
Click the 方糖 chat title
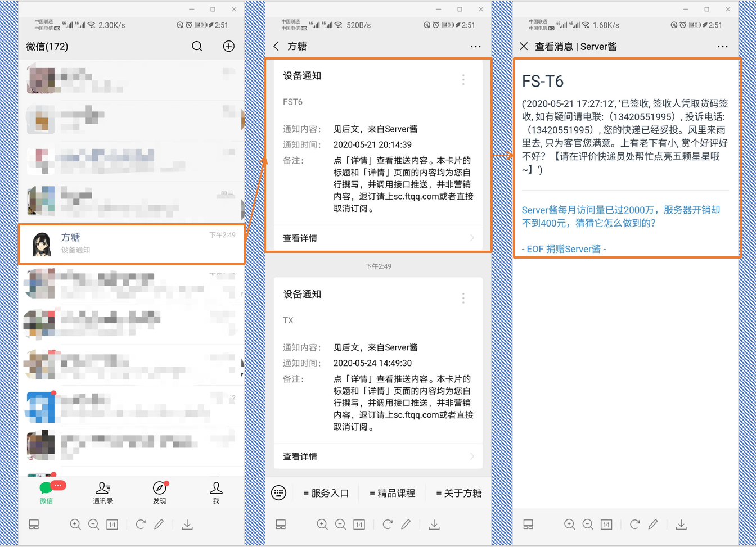(x=297, y=47)
